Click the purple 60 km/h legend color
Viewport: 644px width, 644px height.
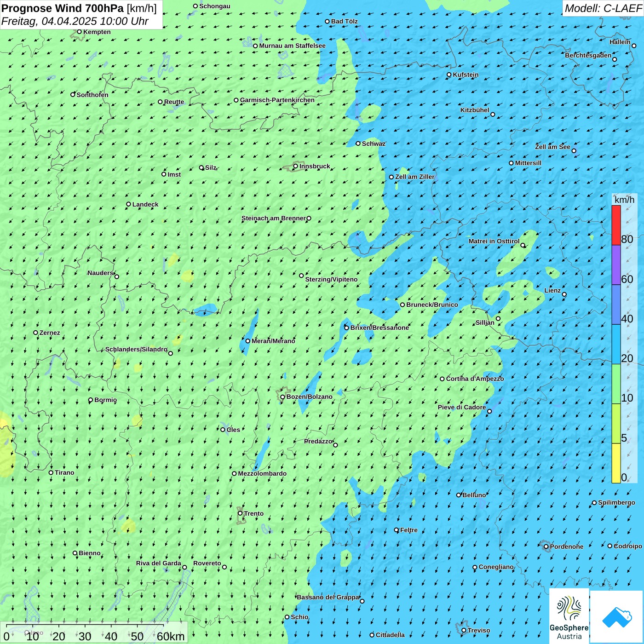[616, 265]
